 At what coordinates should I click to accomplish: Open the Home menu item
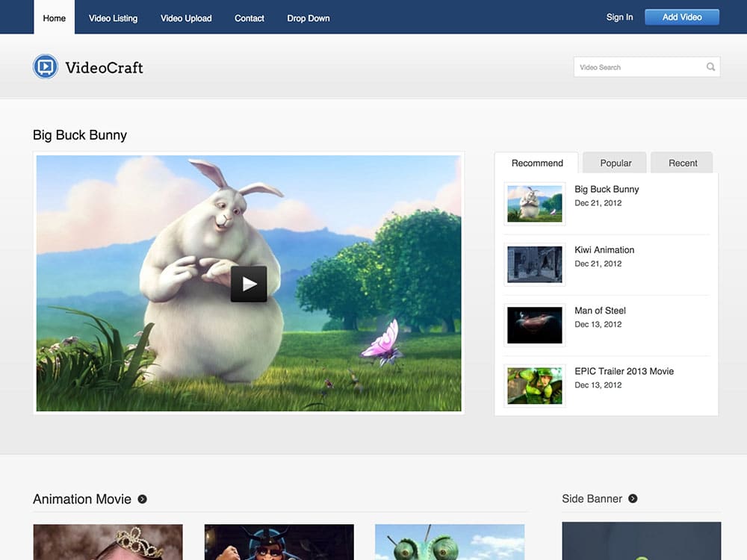pos(55,18)
